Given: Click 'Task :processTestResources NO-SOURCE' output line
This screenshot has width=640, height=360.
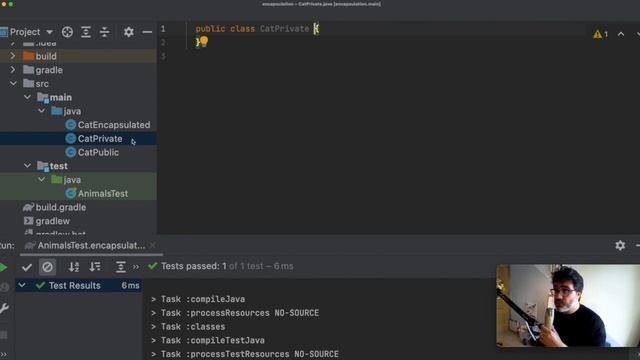Looking at the screenshot, I should tap(244, 354).
